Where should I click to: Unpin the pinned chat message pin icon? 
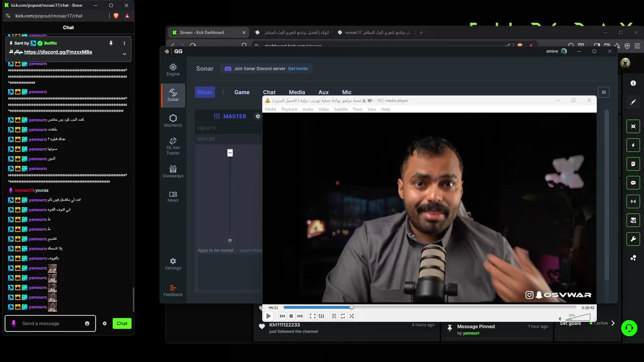pos(111,43)
